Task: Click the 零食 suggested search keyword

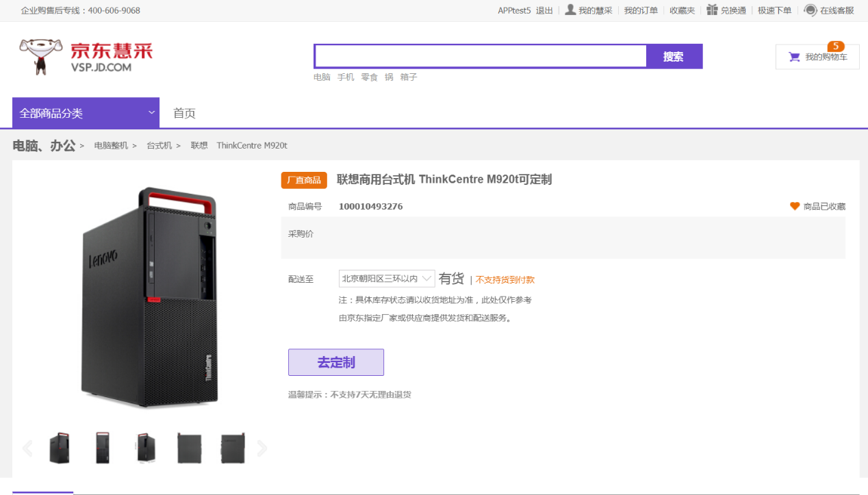Action: (x=370, y=77)
